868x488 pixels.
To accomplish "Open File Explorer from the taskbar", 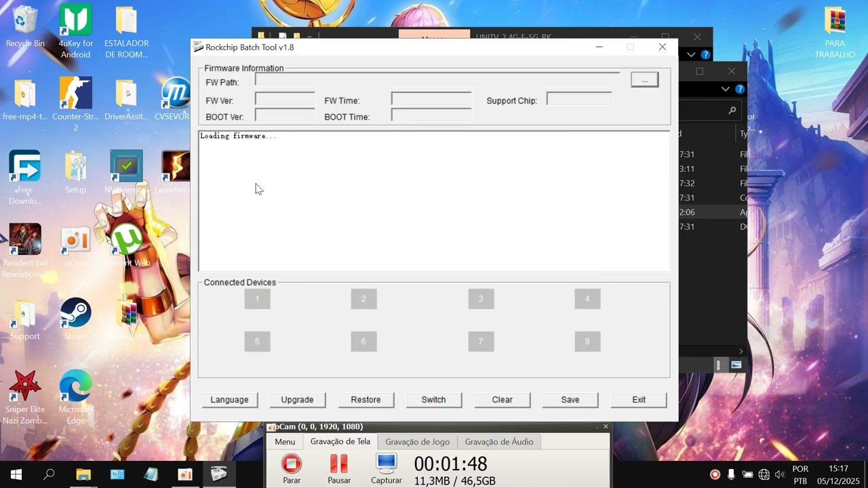I will 83,474.
